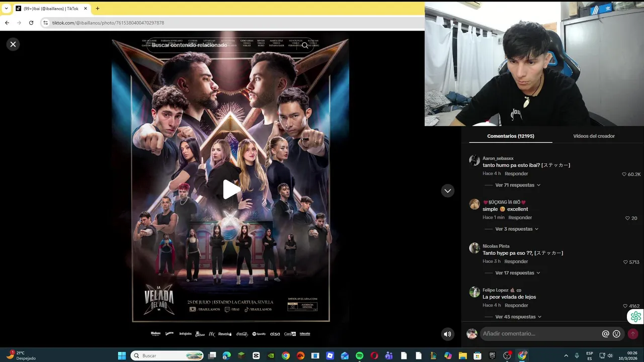Click the tiktok.com address bar URL
This screenshot has width=644, height=362.
108,23
